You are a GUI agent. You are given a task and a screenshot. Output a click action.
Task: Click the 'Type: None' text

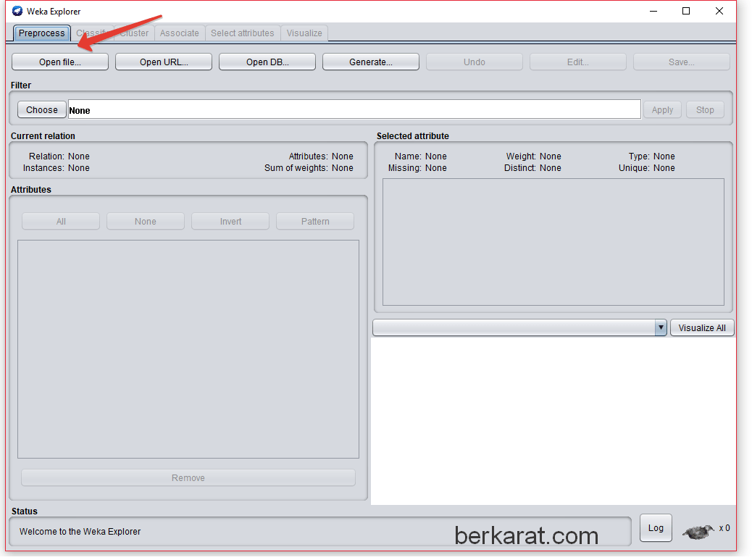652,156
